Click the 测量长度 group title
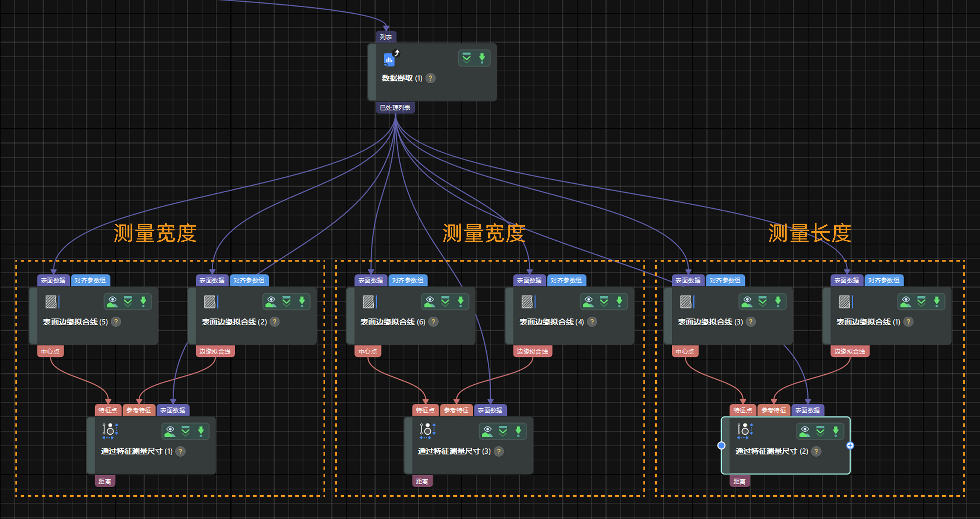The height and width of the screenshot is (519, 980). [x=810, y=233]
